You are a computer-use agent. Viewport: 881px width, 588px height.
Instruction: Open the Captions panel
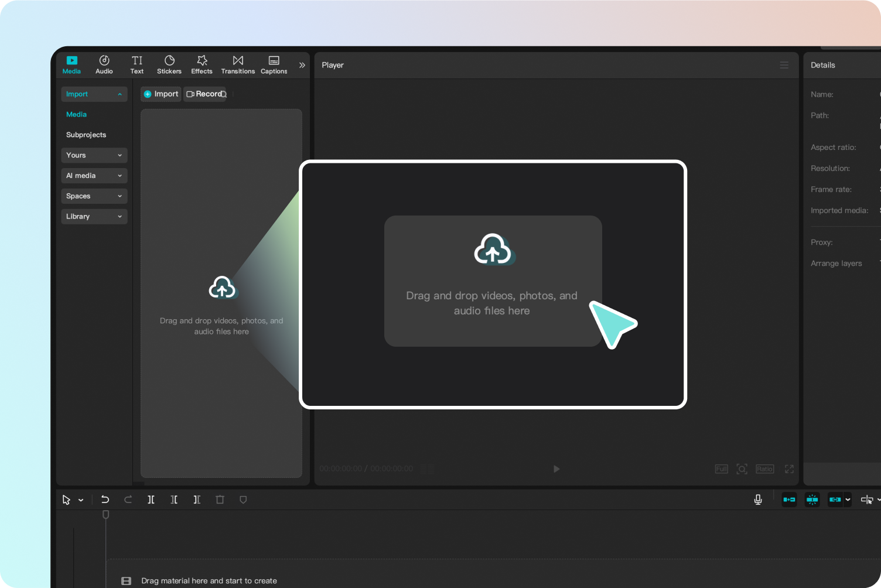pyautogui.click(x=274, y=64)
